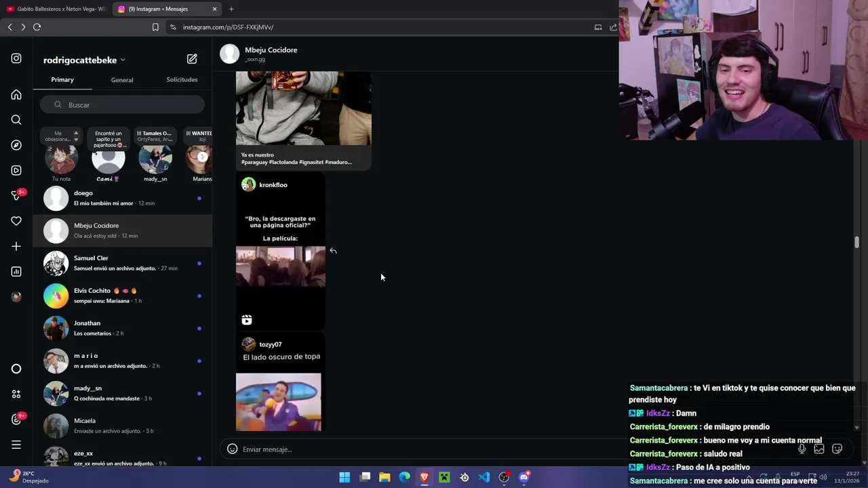868x488 pixels.
Task: Bookmark this page in the address bar
Action: pyautogui.click(x=155, y=27)
